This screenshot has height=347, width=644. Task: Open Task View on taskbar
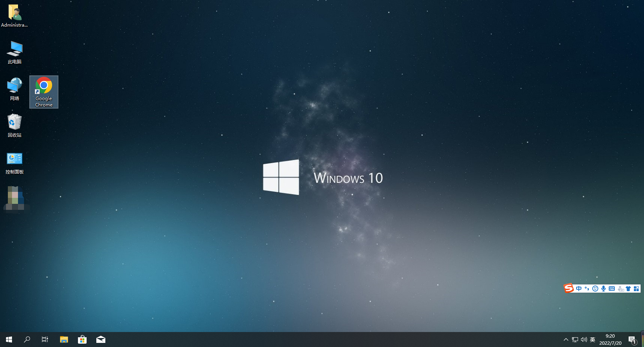45,340
